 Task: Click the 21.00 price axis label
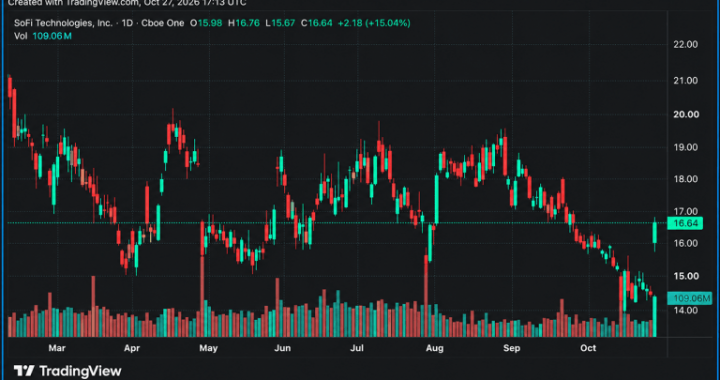[x=685, y=81]
